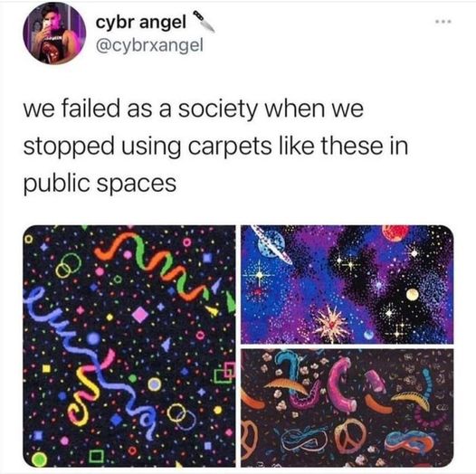
Task: Click the ringed planet in galaxy carpet
Action: coord(271,244)
